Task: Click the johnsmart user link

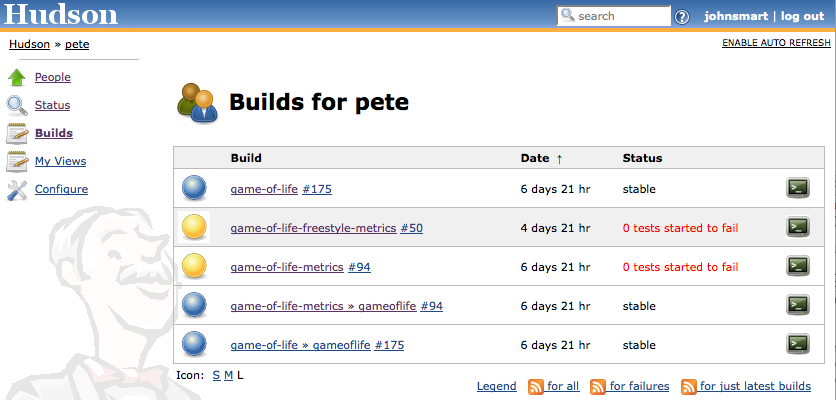Action: [736, 16]
